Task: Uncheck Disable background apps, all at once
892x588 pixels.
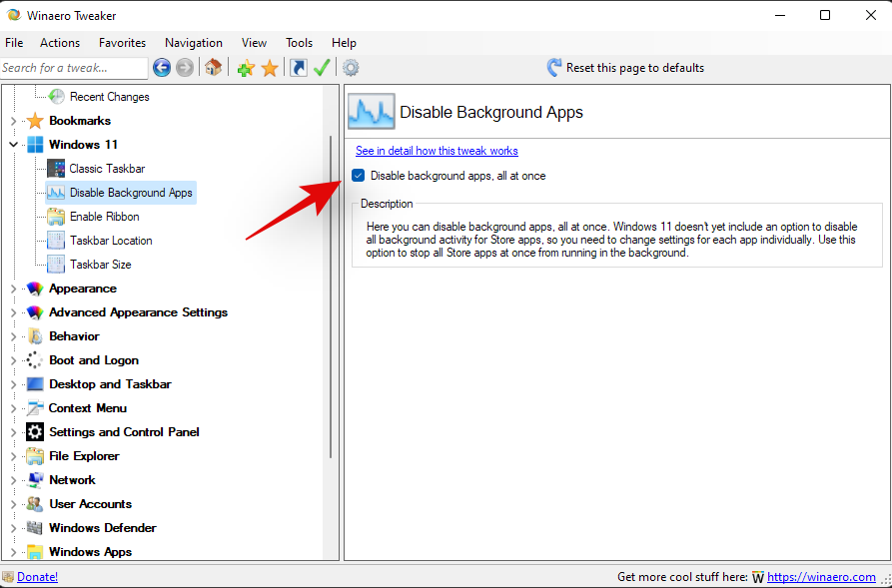Action: click(358, 176)
